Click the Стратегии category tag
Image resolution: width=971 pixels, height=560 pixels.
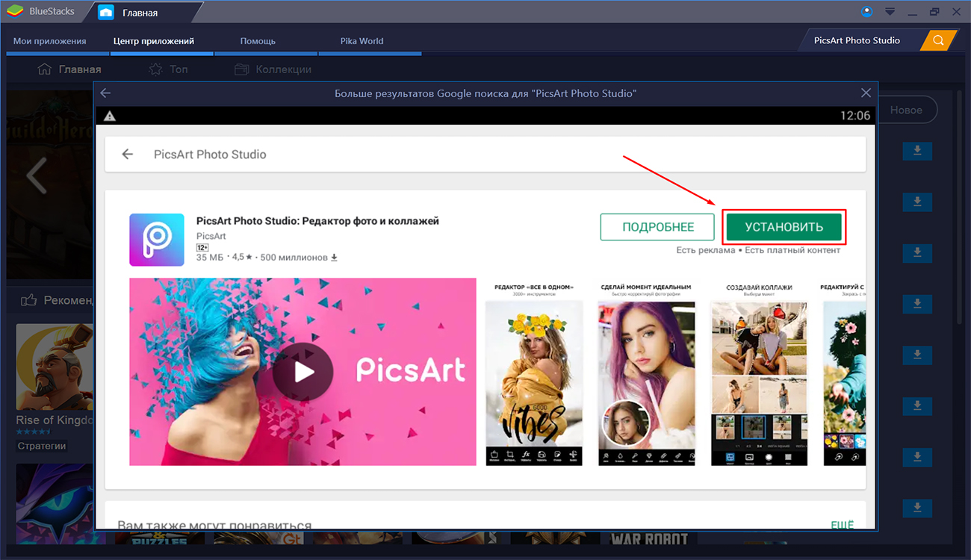42,446
